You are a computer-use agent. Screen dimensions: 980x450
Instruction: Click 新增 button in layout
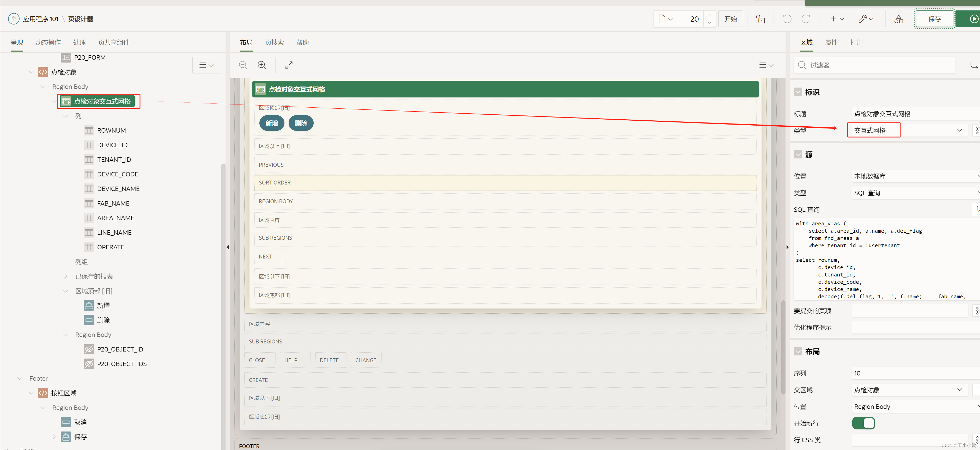(272, 123)
